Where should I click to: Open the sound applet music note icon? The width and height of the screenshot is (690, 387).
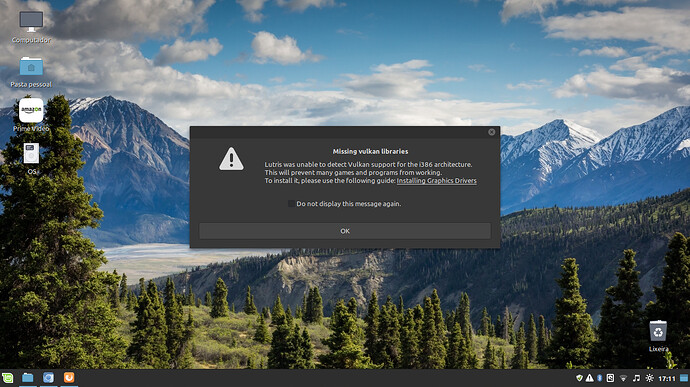coord(636,378)
